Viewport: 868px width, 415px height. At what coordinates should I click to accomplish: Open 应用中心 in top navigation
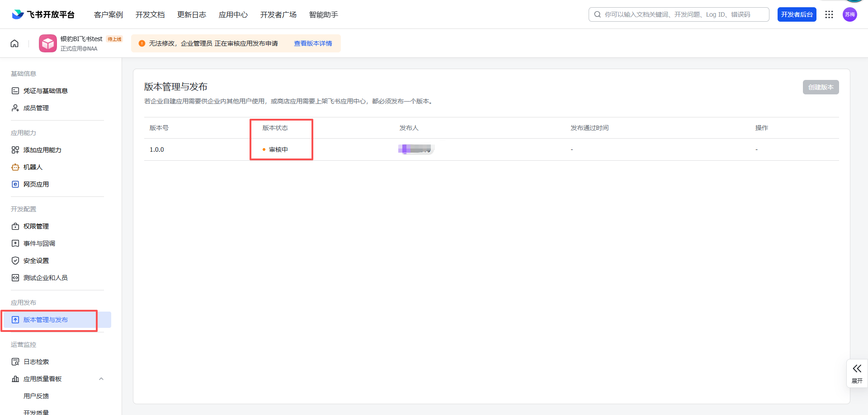233,14
